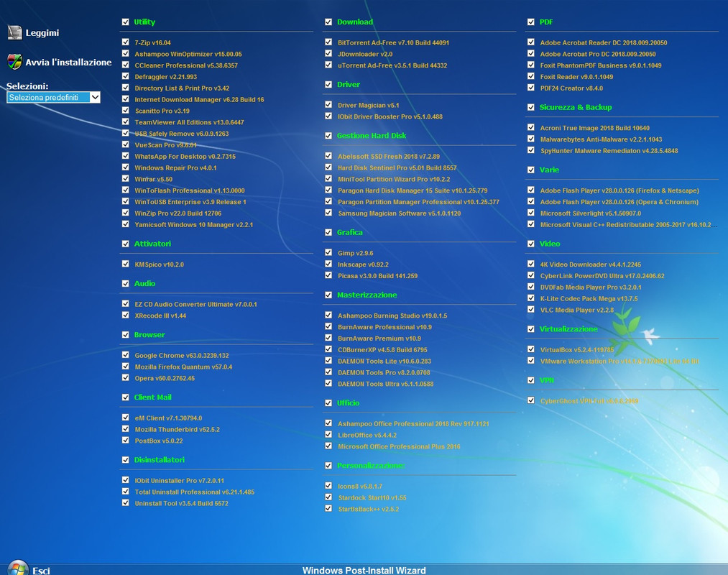Toggle the Browser category checkbox
This screenshot has width=728, height=575.
tap(125, 335)
